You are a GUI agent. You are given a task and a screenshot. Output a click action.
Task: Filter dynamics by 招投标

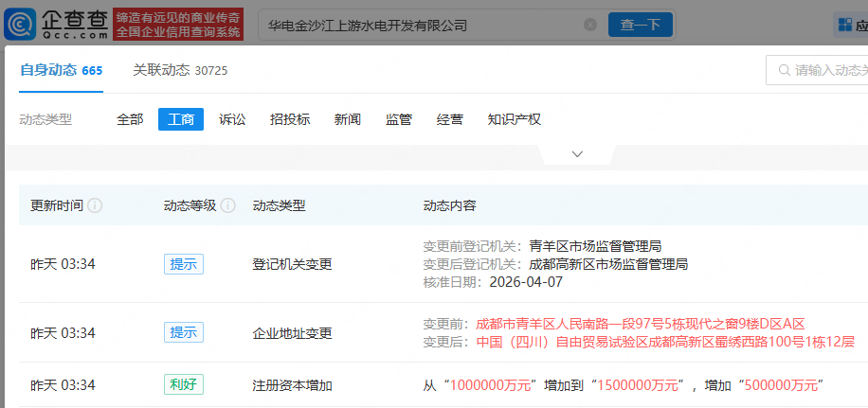coord(290,119)
